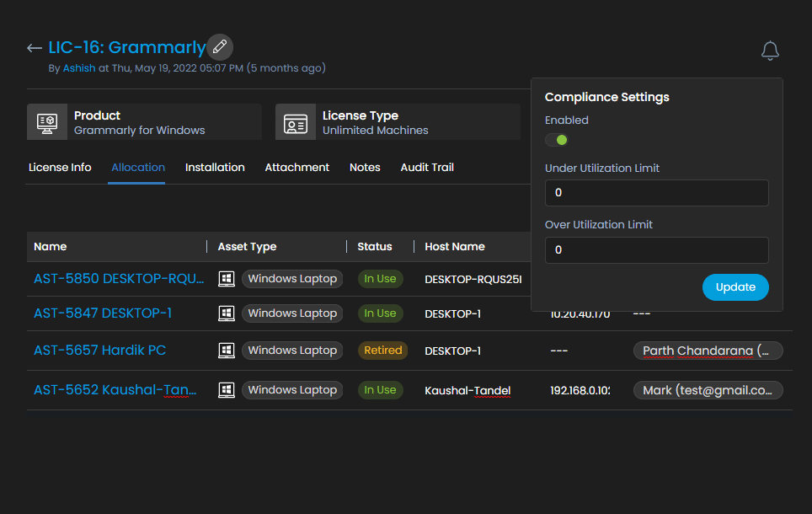
Task: Click the back arrow beside LIC-16
Action: pos(35,48)
